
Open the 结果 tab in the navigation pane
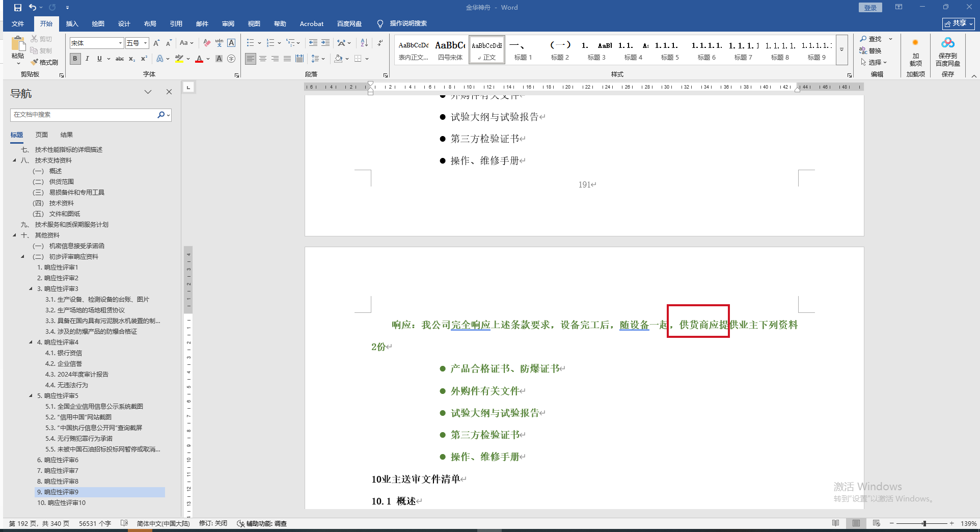tap(67, 135)
